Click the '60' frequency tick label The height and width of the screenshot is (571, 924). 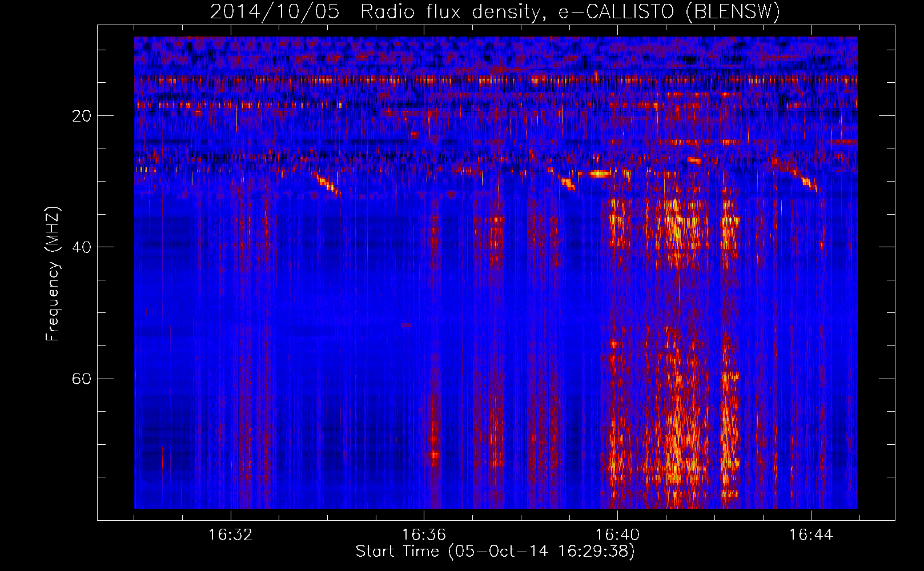(81, 379)
